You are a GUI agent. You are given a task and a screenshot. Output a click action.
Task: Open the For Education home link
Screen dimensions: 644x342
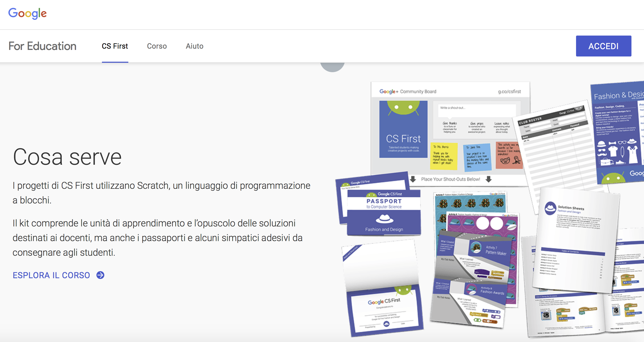pos(42,46)
